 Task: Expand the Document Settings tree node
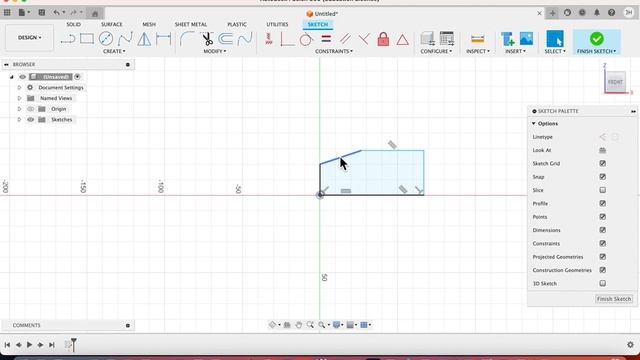click(19, 88)
